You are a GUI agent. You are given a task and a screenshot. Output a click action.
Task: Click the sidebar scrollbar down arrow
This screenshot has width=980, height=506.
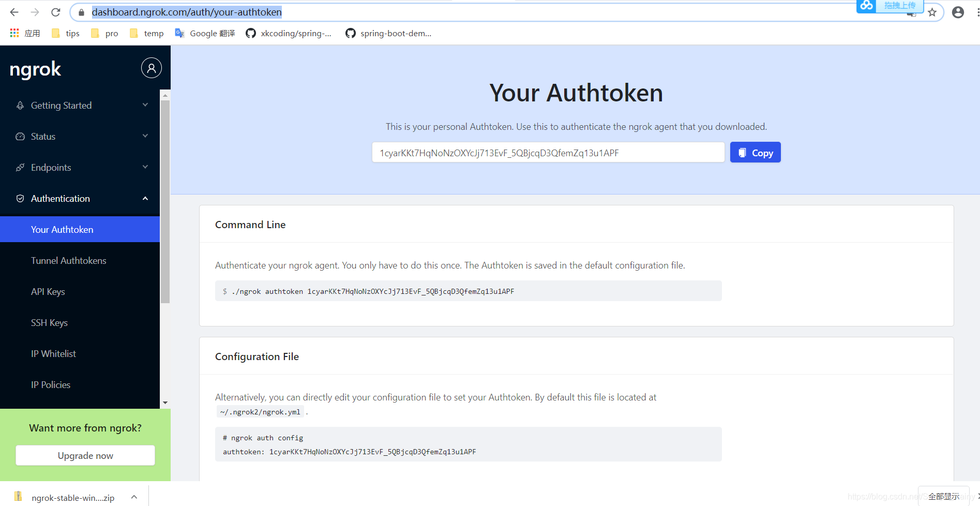[x=165, y=403]
